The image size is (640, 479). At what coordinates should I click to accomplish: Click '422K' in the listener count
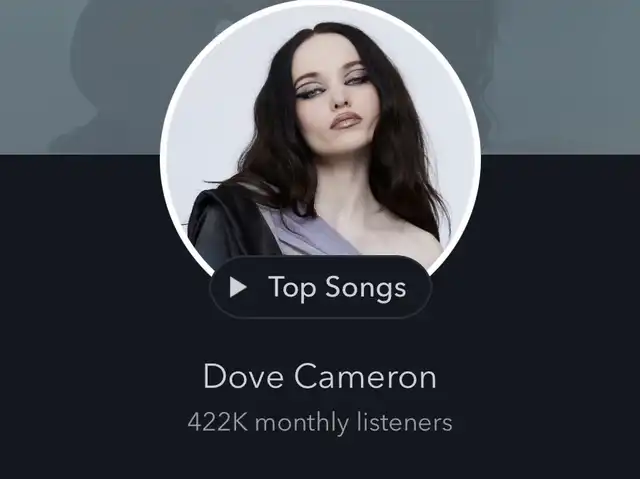click(x=218, y=422)
